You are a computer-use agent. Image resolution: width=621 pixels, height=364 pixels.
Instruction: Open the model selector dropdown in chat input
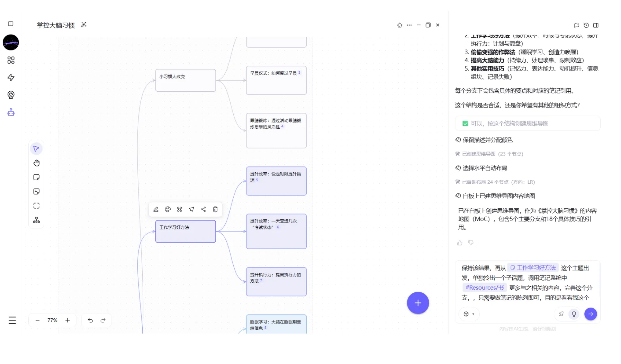tap(469, 314)
